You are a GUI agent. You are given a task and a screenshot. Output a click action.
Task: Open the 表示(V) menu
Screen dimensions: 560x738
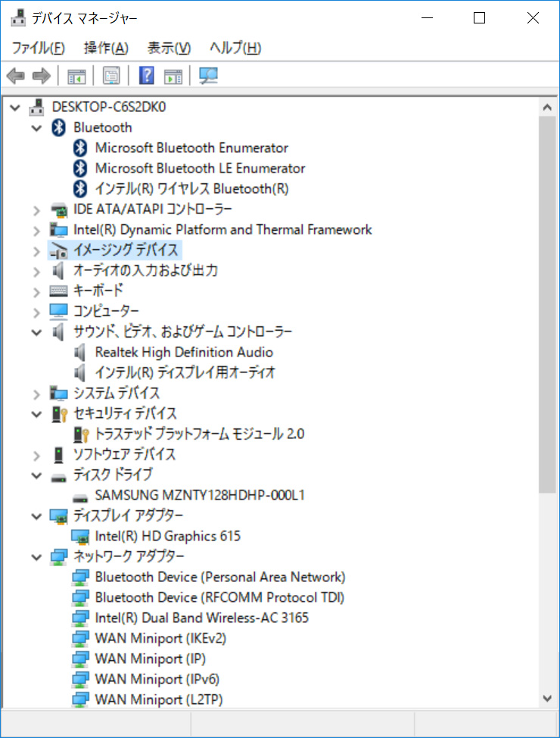tap(169, 48)
